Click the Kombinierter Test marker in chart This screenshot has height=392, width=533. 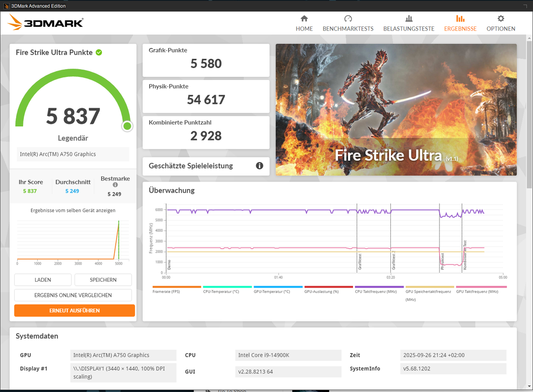(465, 255)
